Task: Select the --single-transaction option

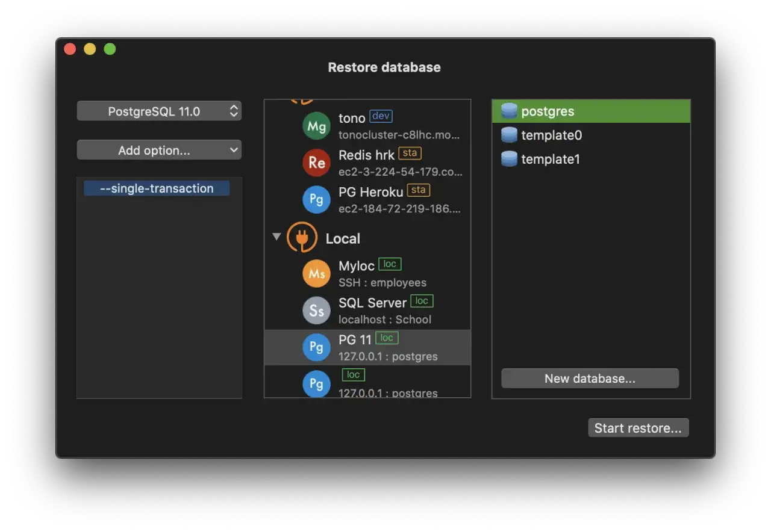Action: pyautogui.click(x=157, y=188)
